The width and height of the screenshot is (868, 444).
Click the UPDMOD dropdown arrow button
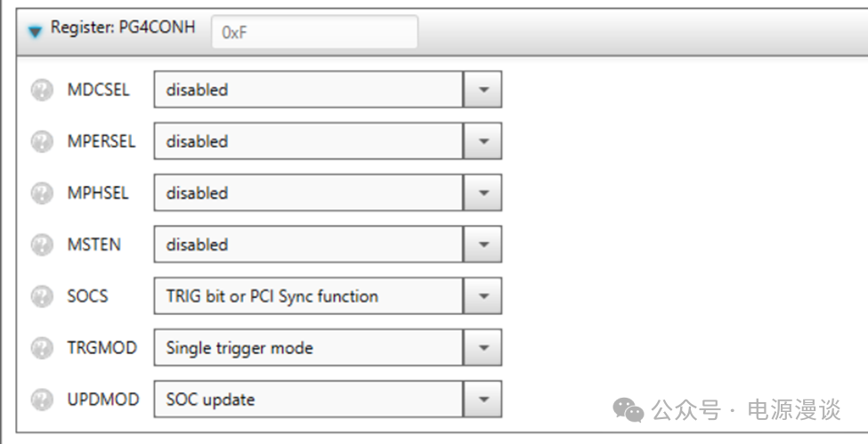pos(483,400)
